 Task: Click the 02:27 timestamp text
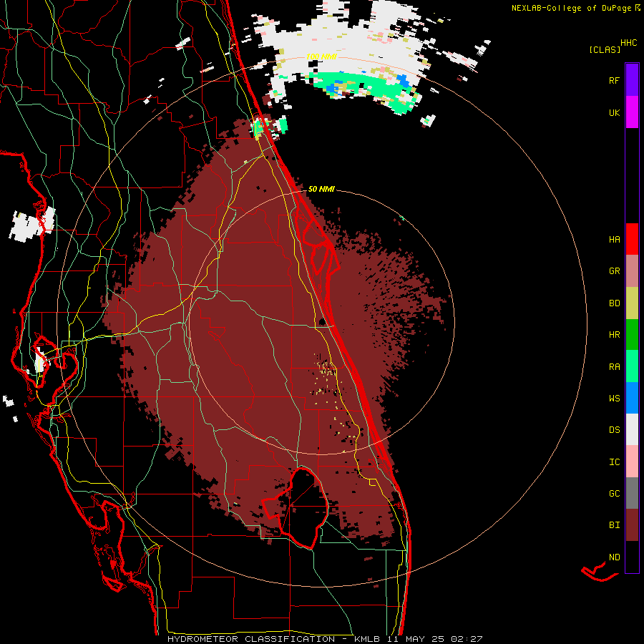pos(467,639)
